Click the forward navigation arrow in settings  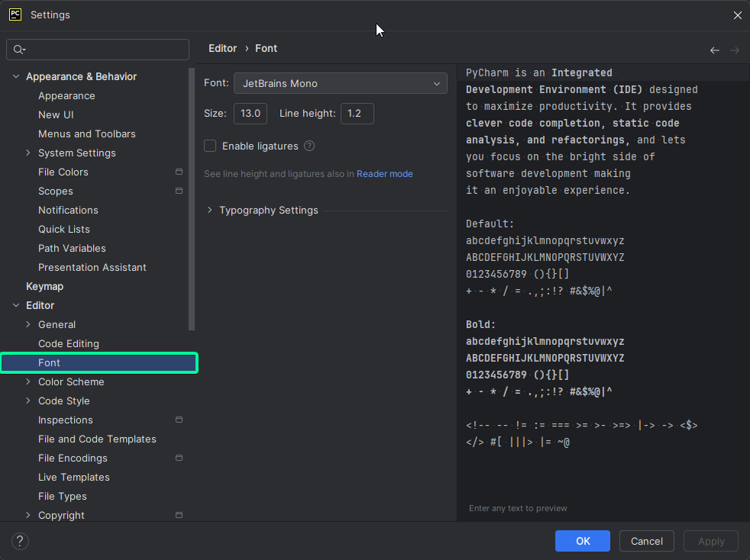pos(733,50)
